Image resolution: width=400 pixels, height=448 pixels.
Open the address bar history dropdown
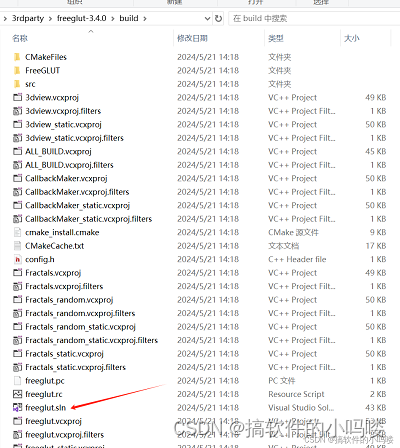(x=207, y=18)
